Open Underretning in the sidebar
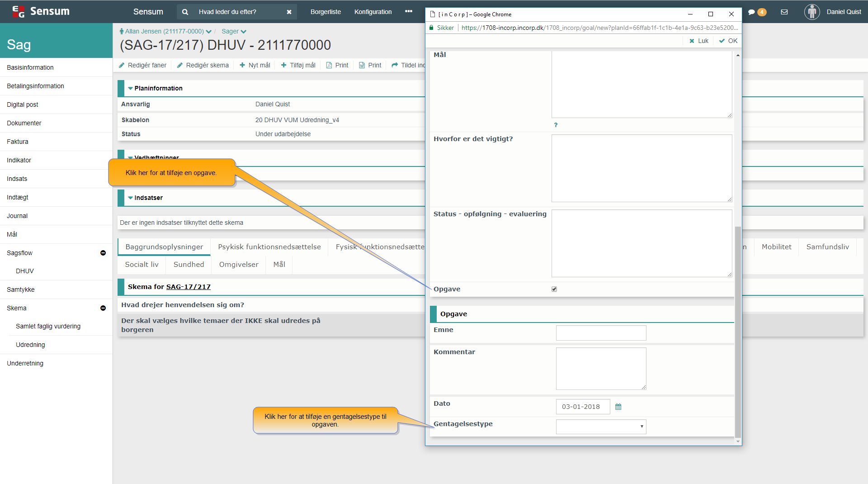 [x=56, y=363]
